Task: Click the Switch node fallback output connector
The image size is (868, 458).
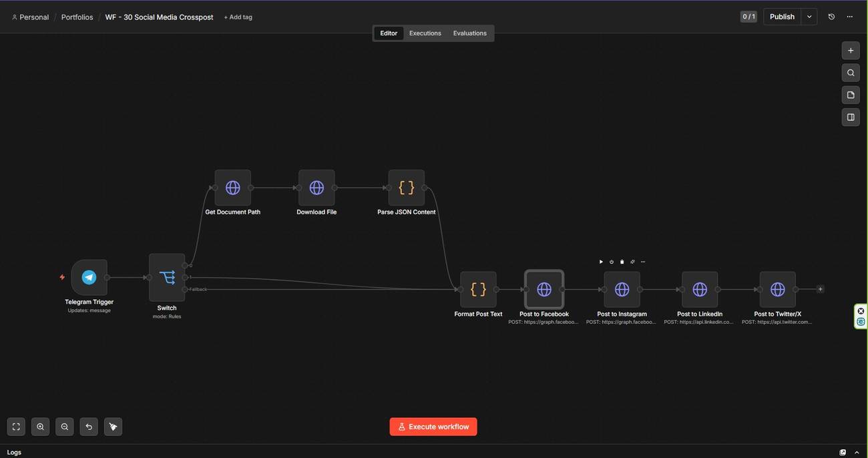Action: pos(185,289)
